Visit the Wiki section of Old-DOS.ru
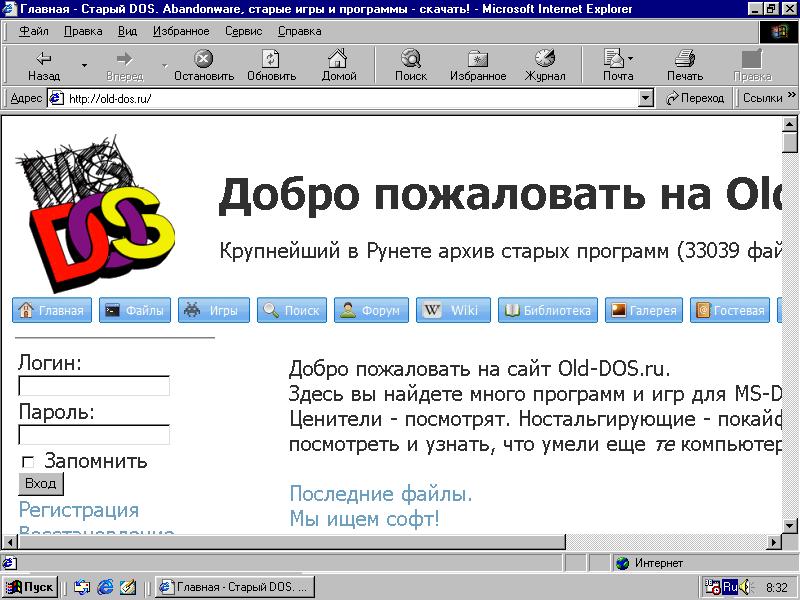This screenshot has width=800, height=600. point(453,310)
